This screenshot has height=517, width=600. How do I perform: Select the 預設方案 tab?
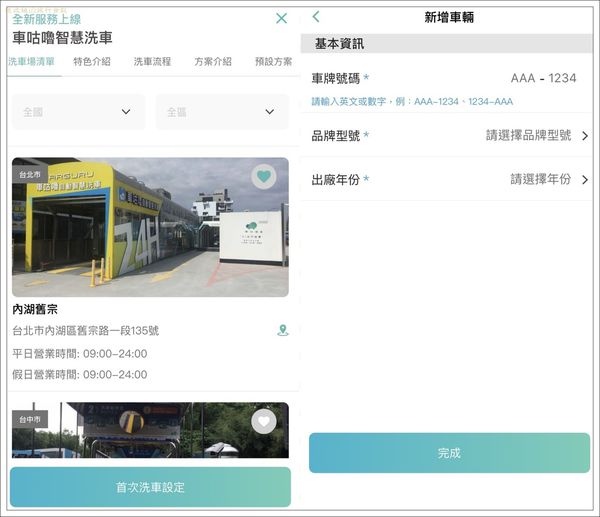(273, 62)
